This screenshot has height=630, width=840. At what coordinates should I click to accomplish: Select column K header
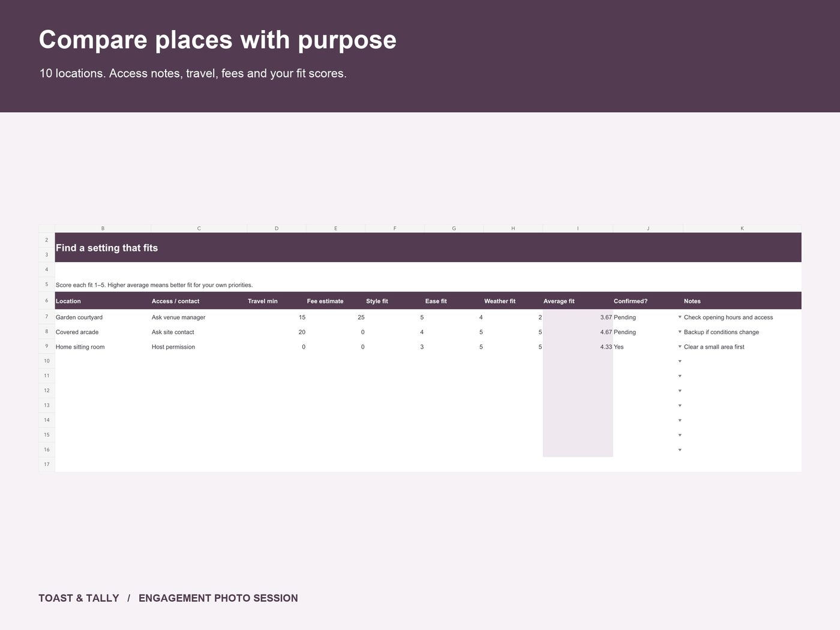tap(742, 229)
